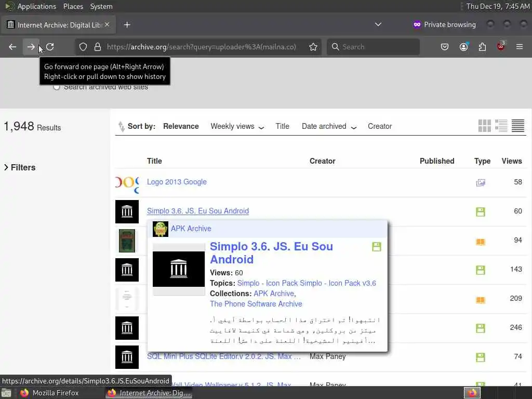Toggle sort direction arrows icon

coord(121,126)
